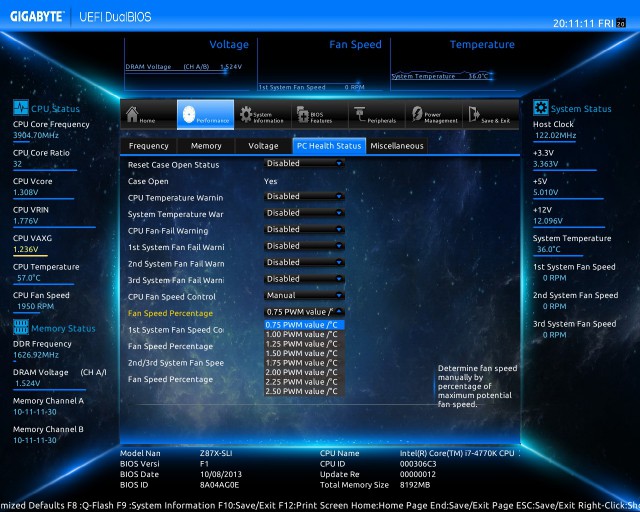Open the Home section icon
This screenshot has width=640, height=512.
pyautogui.click(x=132, y=114)
